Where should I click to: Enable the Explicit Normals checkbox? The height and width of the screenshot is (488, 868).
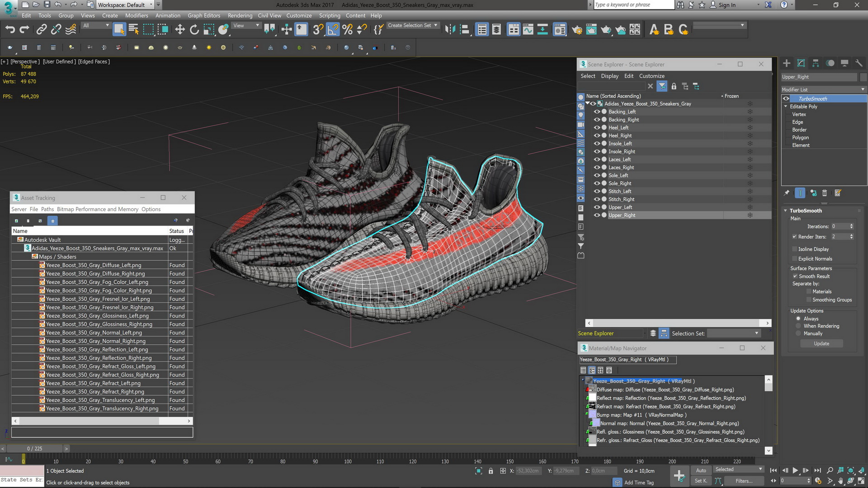coord(794,258)
